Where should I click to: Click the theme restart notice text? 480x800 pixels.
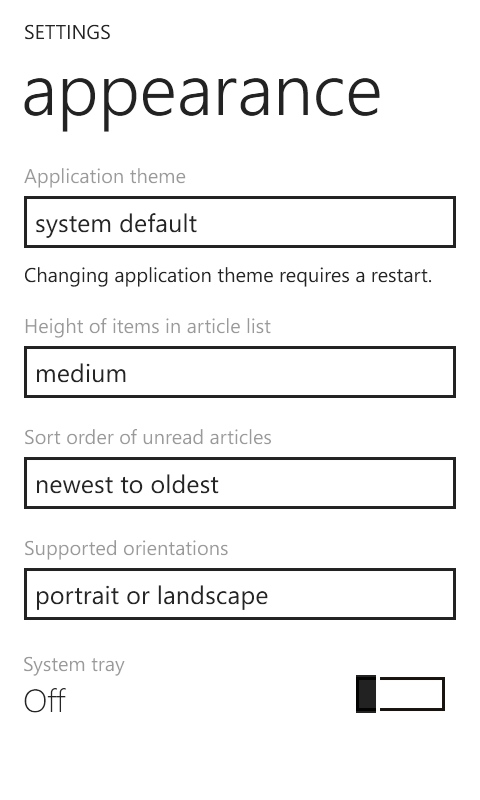tap(228, 276)
